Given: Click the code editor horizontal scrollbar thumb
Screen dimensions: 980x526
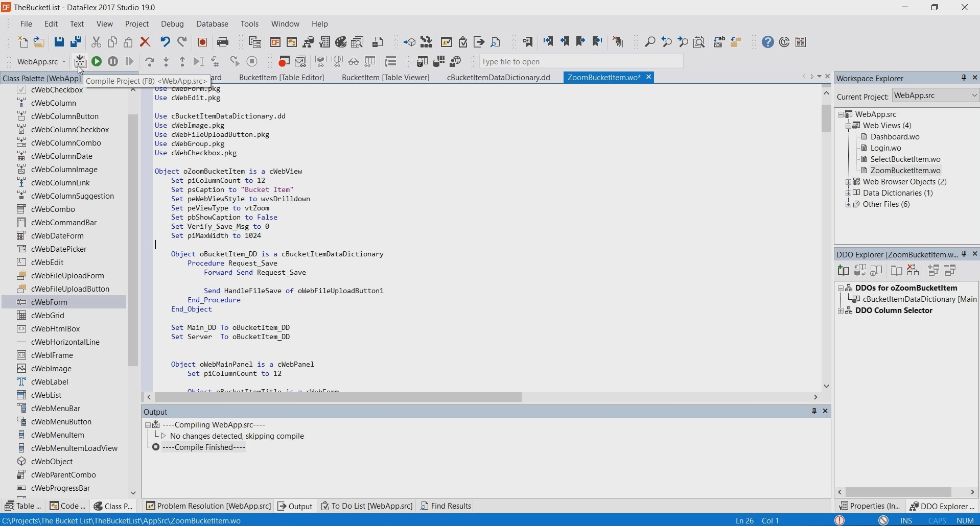Looking at the screenshot, I should (338, 398).
